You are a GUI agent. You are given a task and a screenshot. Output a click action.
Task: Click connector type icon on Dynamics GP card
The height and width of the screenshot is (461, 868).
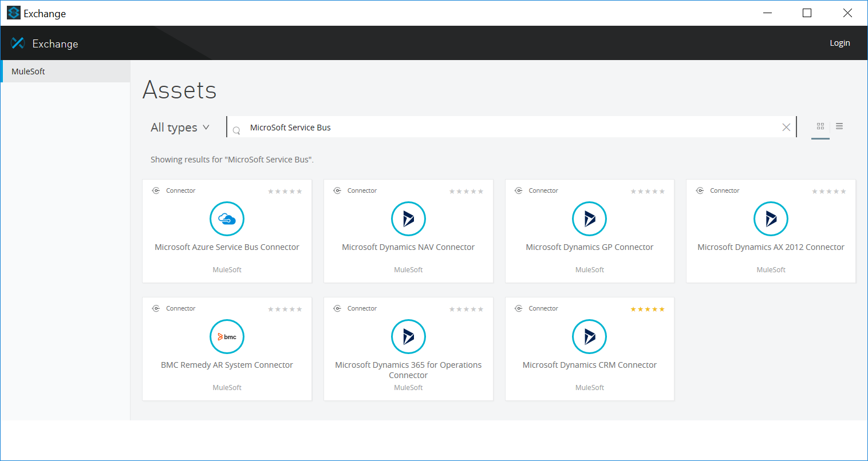coord(518,190)
